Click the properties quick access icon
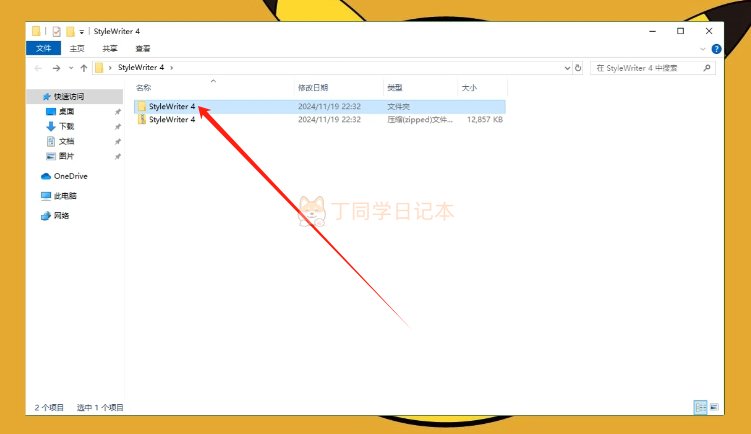This screenshot has width=751, height=434. 57,32
